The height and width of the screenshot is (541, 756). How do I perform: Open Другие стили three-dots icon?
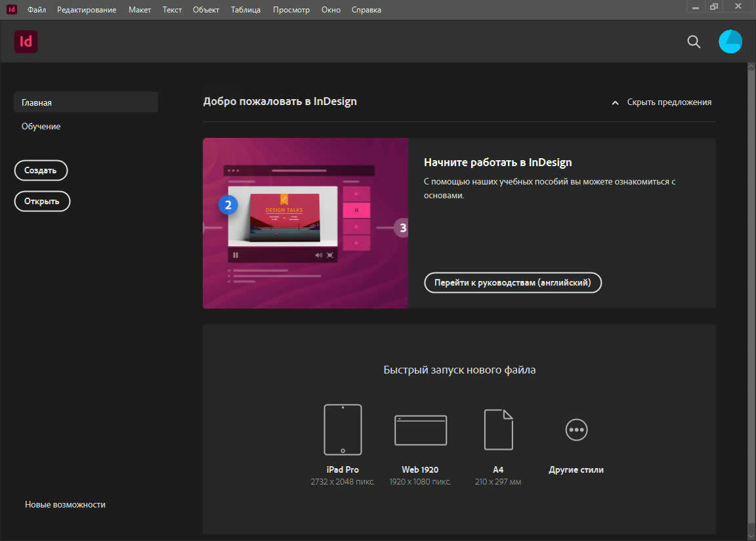576,430
